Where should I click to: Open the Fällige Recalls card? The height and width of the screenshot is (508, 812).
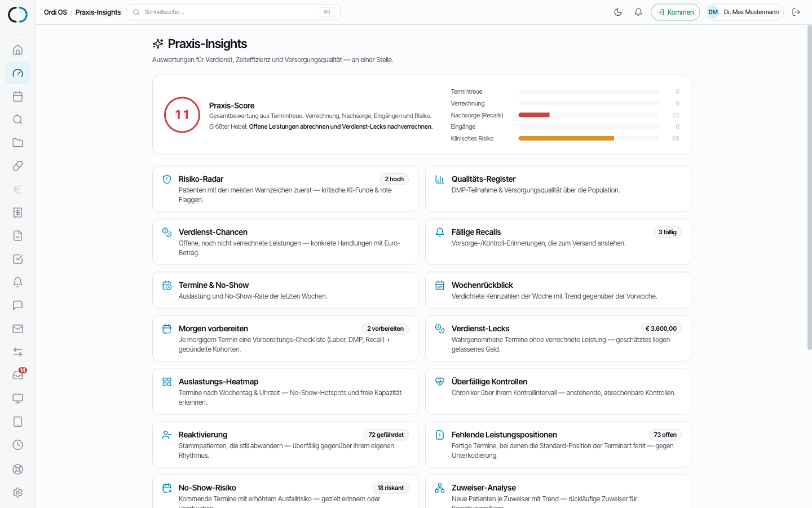pyautogui.click(x=558, y=242)
